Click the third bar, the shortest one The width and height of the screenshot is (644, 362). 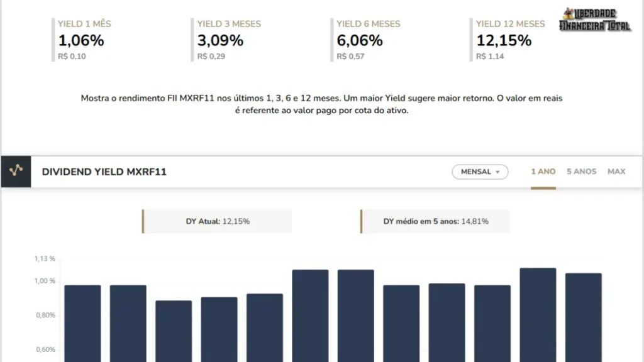[174, 331]
